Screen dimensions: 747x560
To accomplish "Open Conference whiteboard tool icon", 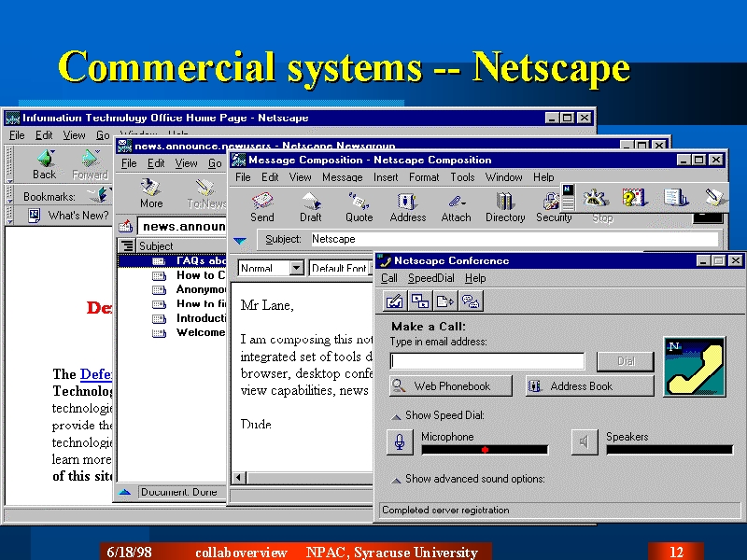I will (x=394, y=301).
